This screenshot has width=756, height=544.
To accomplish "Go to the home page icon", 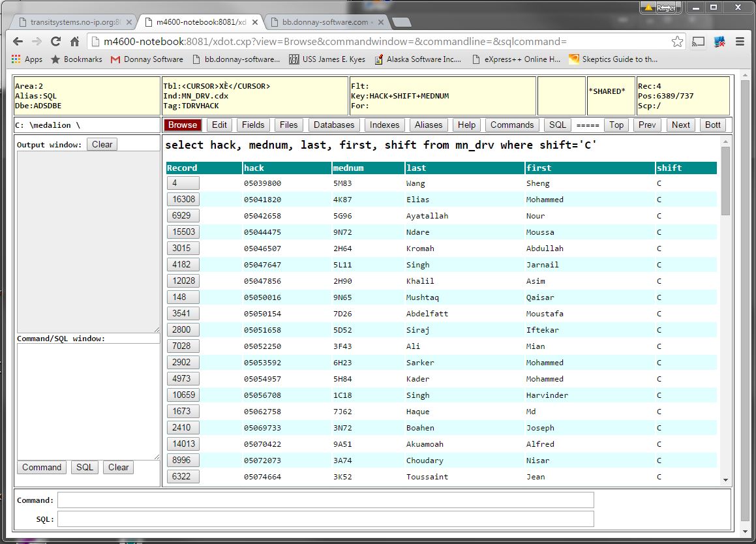I will pyautogui.click(x=75, y=42).
